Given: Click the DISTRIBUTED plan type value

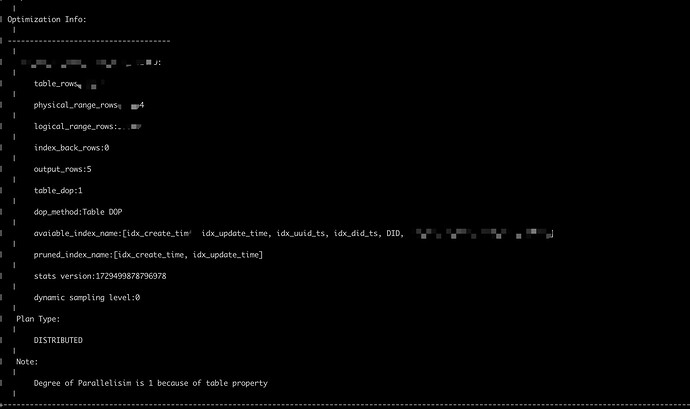Looking at the screenshot, I should point(58,340).
